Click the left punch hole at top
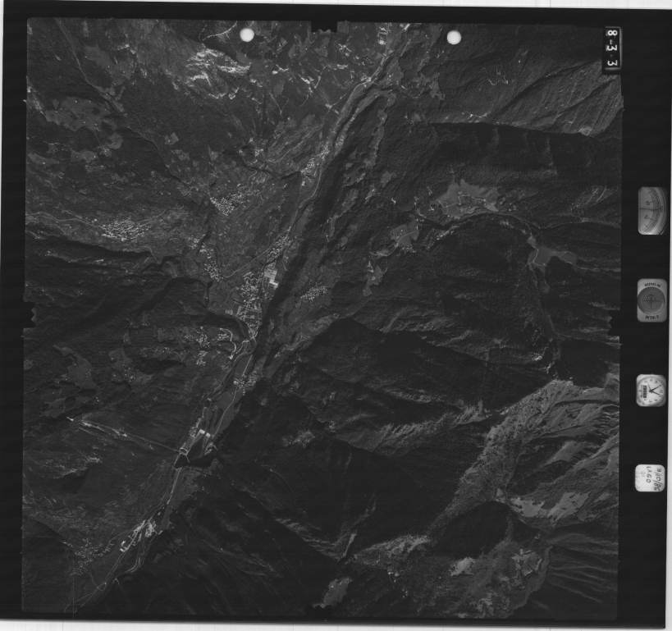The image size is (672, 631). click(247, 34)
